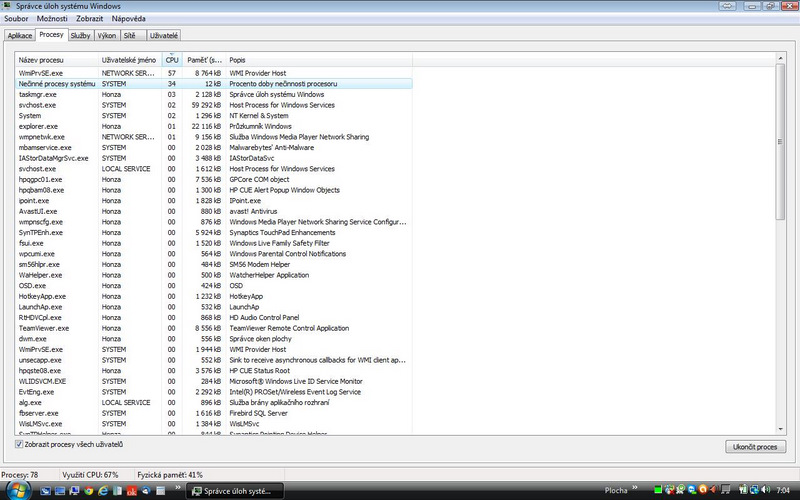800x500 pixels.
Task: Select the hpqgpc01.exe process row
Action: 214,179
